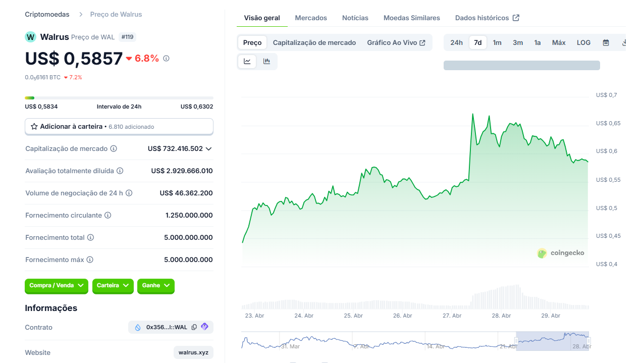The width and height of the screenshot is (644, 363).
Task: Open the Moedas Similares tab
Action: [412, 18]
